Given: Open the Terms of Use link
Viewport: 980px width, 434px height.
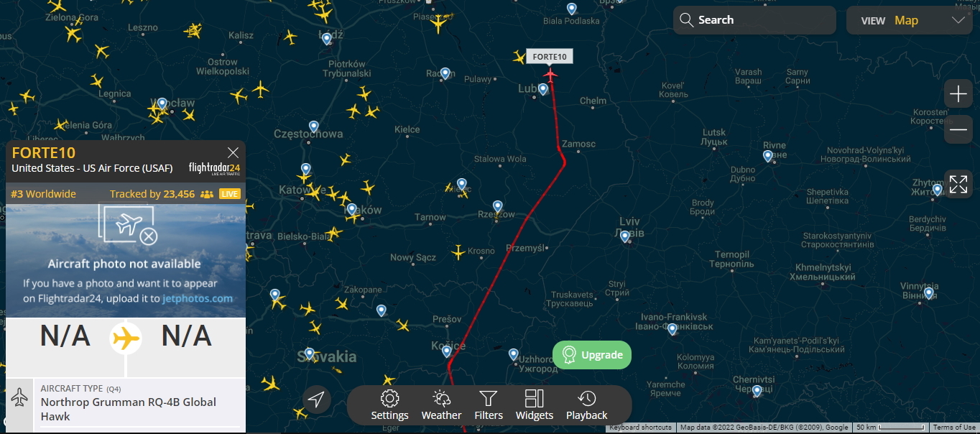Looking at the screenshot, I should (x=955, y=428).
